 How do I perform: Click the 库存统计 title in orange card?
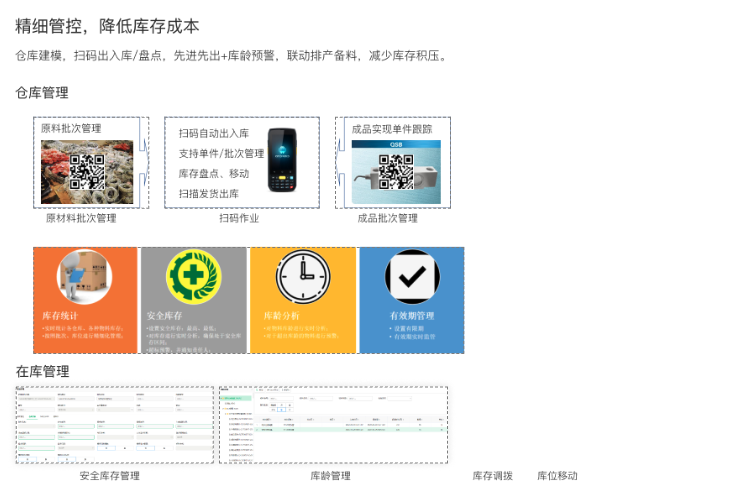59,316
